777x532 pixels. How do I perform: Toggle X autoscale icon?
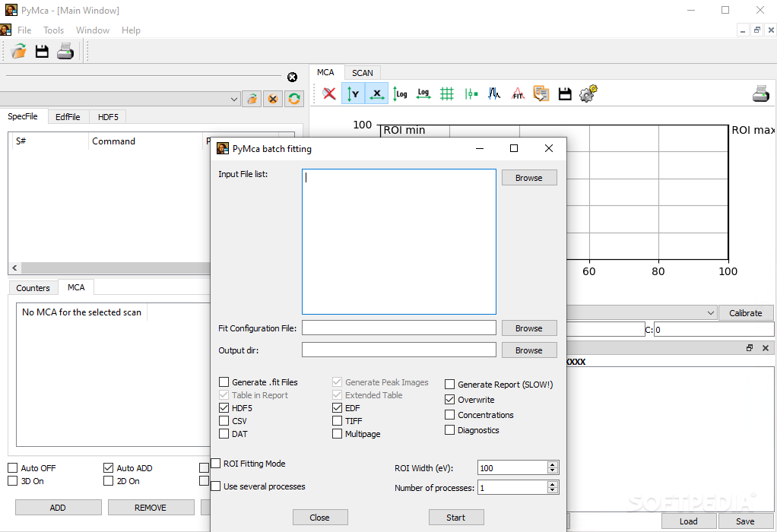pos(376,93)
